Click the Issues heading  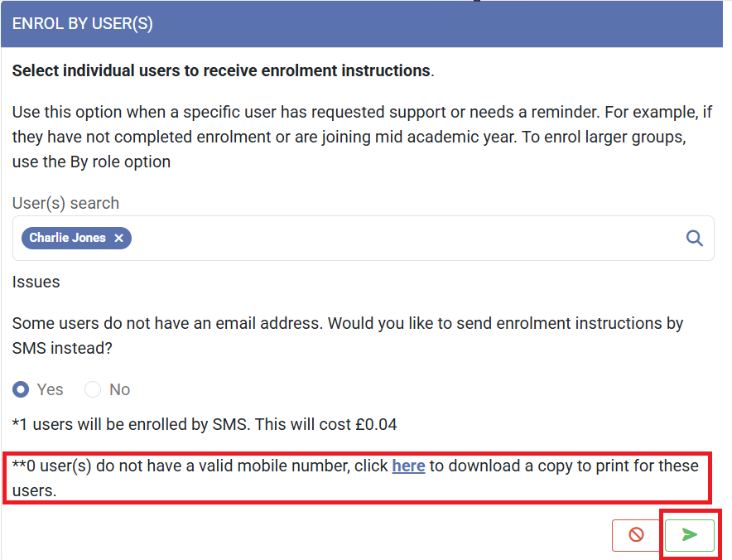click(36, 282)
